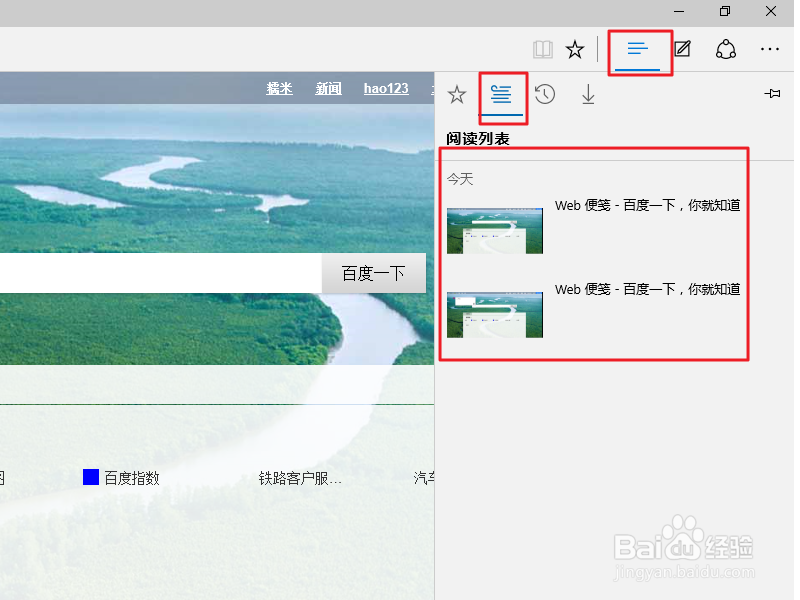Click the 百度一下 search button

tap(373, 273)
